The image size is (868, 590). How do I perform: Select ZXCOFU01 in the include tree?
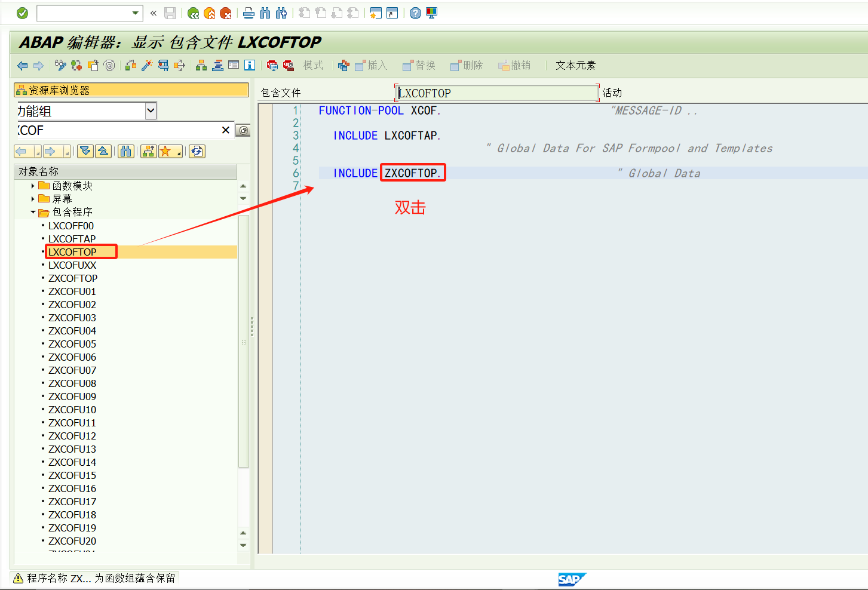click(72, 291)
